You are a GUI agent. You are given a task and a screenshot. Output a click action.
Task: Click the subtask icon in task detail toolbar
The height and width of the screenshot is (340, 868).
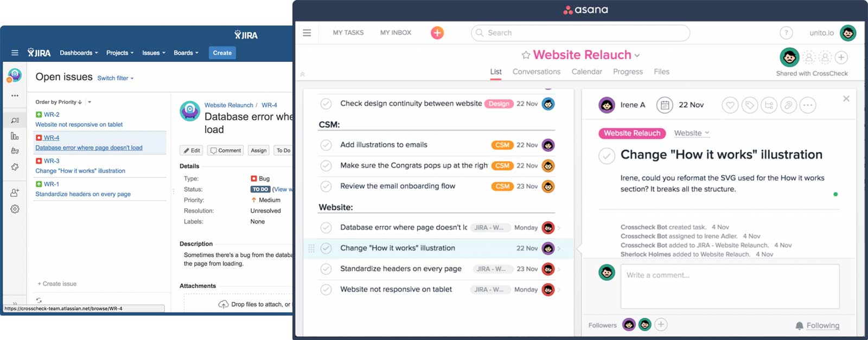pyautogui.click(x=769, y=105)
